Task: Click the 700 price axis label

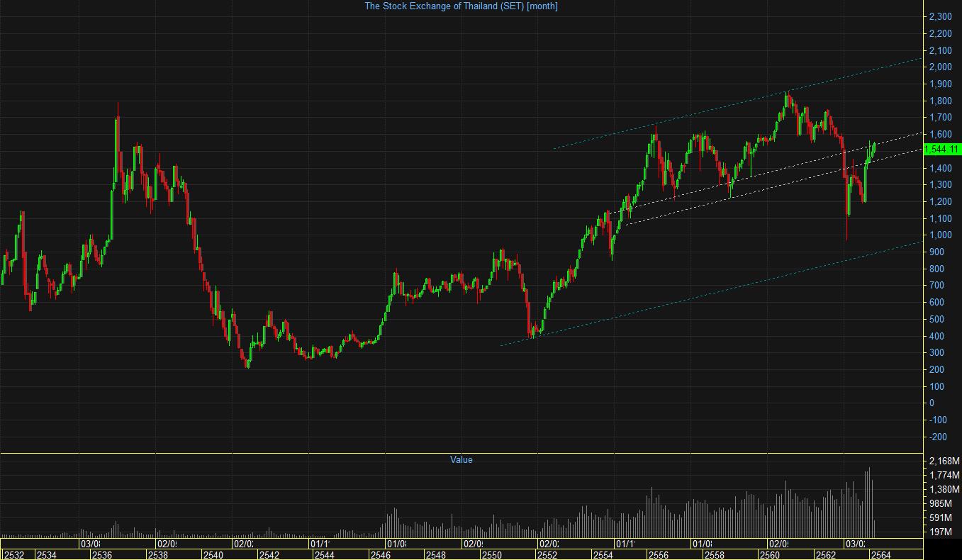Action: [936, 285]
